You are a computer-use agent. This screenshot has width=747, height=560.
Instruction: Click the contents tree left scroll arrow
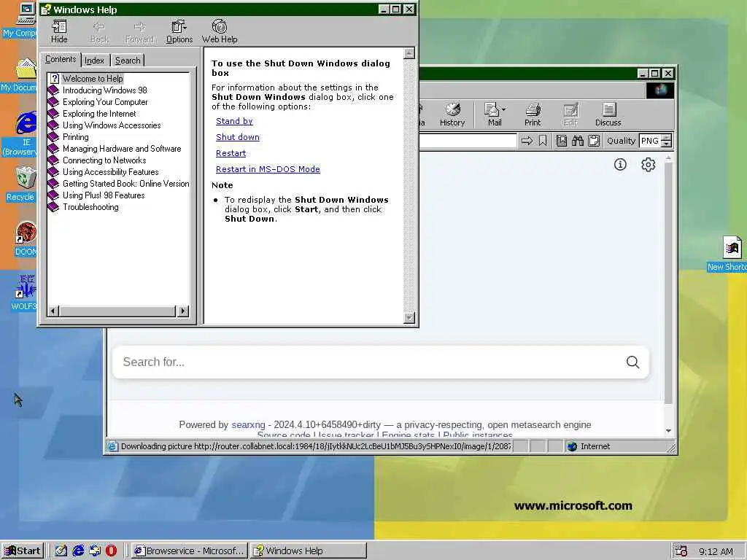(x=53, y=311)
